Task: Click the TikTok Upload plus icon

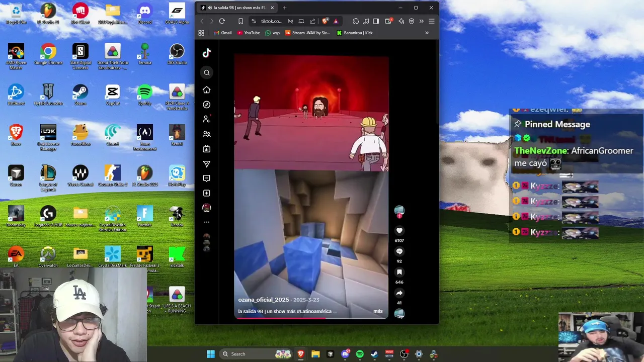Action: point(207,193)
